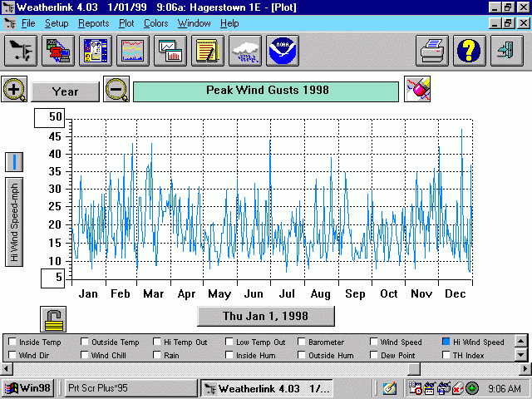Click the Plot document icon beside File
The height and width of the screenshot is (399, 532).
[10, 23]
